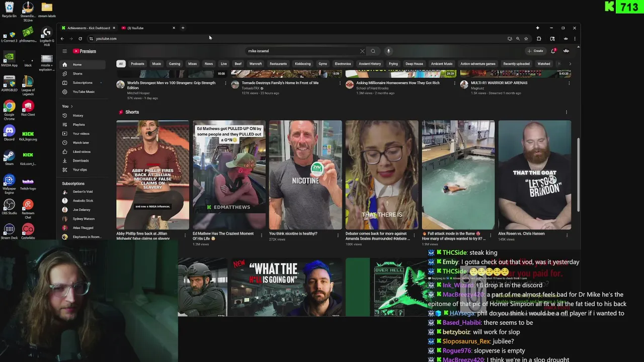This screenshot has width=644, height=362.
Task: Switch to Achievements Kick Dashboard tab
Action: coord(89,28)
